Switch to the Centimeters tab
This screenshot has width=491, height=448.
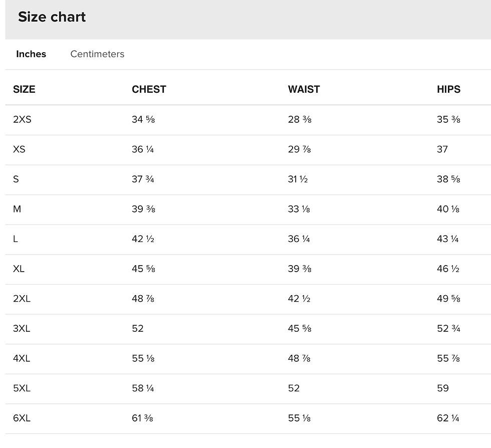click(97, 54)
